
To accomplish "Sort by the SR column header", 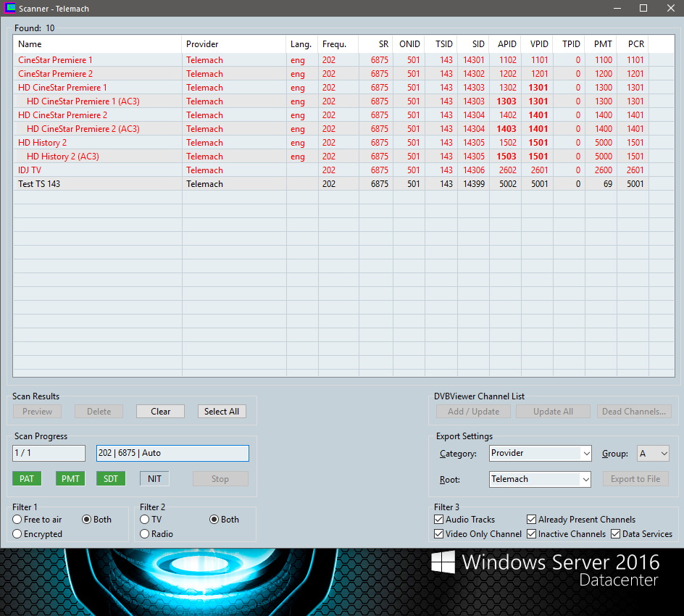I will [x=375, y=44].
